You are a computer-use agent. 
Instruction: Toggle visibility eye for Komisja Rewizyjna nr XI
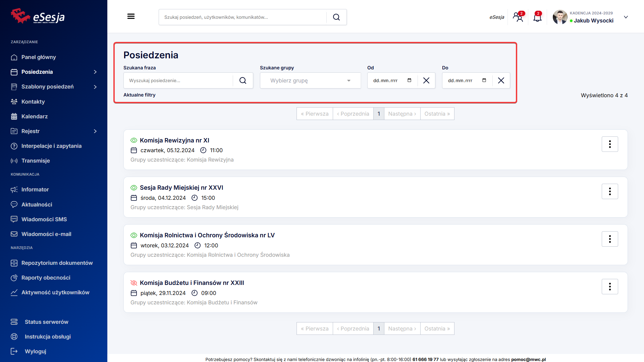[x=134, y=140]
